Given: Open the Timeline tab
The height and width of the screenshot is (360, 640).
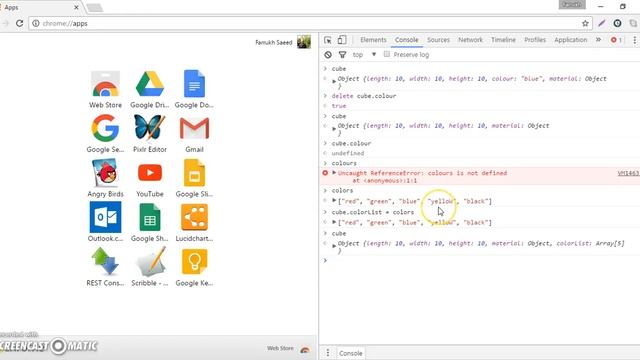Looking at the screenshot, I should coord(503,40).
